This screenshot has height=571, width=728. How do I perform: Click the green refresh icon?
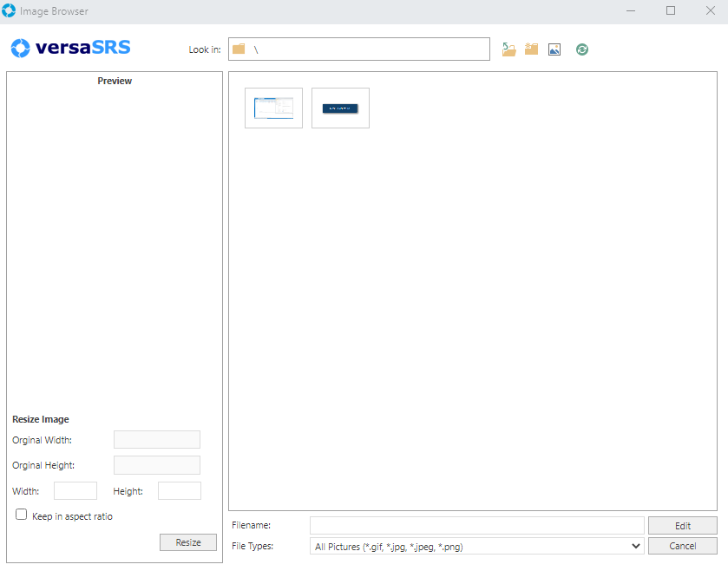582,49
